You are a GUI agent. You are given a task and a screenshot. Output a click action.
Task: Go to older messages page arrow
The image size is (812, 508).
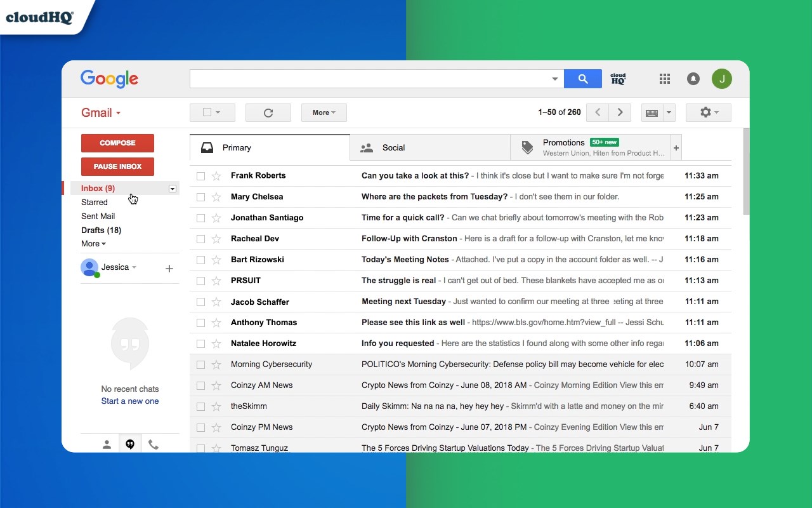point(620,112)
